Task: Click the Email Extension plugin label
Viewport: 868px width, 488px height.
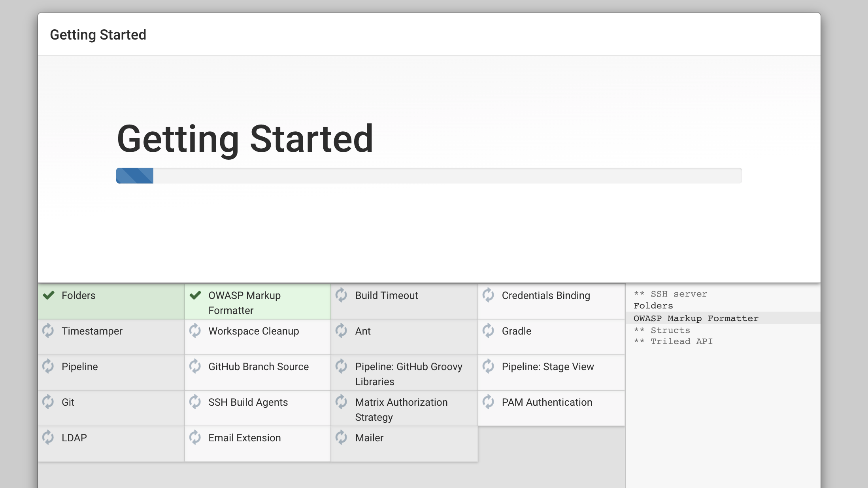Action: [x=244, y=438]
